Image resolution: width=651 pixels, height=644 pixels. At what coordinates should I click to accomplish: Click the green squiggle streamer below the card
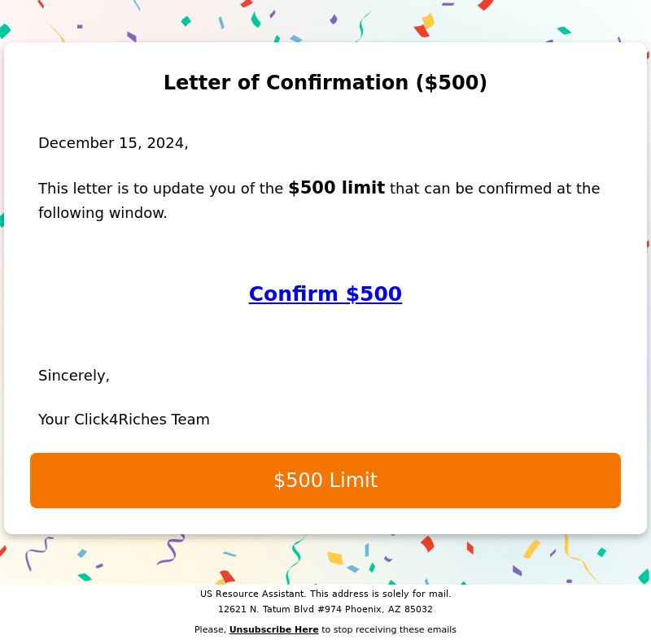[x=295, y=558]
